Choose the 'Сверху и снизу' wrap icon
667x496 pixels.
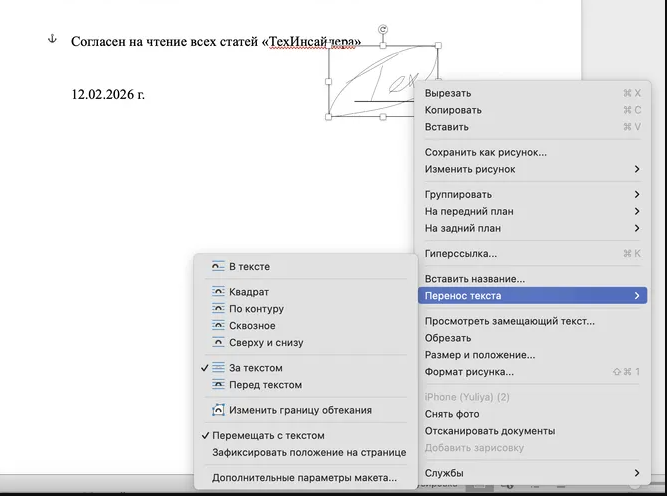pyautogui.click(x=218, y=342)
